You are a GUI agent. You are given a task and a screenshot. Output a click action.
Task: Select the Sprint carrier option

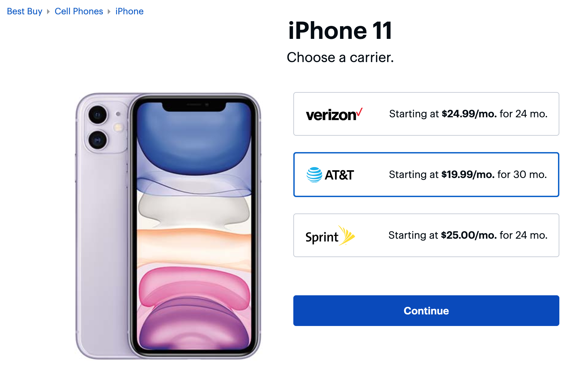(x=426, y=235)
